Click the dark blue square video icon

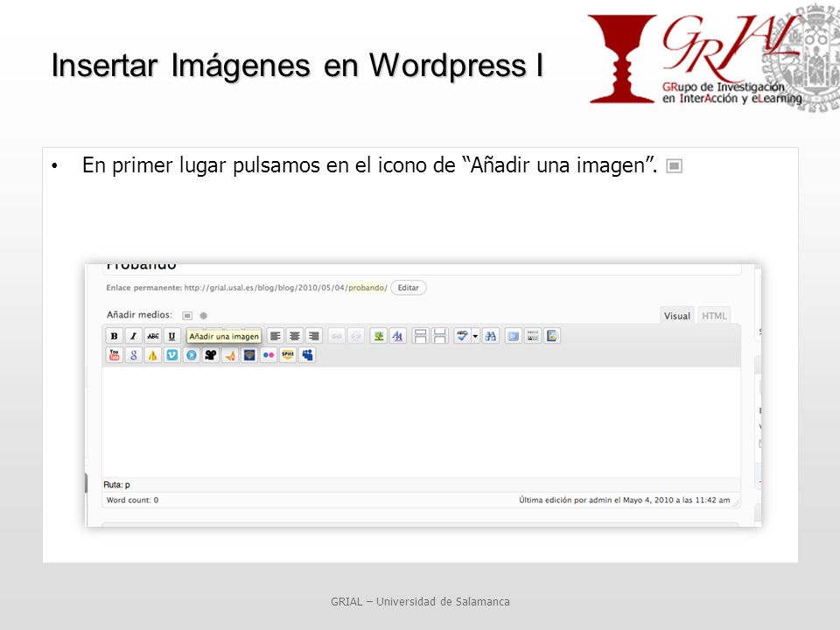[249, 354]
